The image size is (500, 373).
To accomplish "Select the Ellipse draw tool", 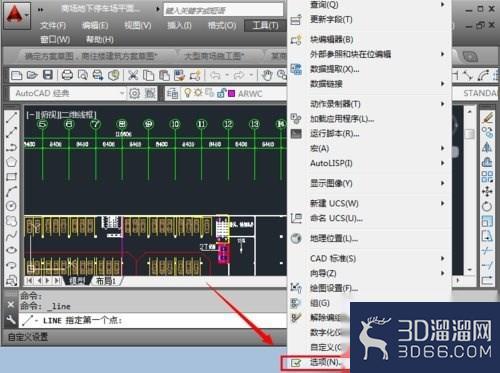I will pos(12,250).
